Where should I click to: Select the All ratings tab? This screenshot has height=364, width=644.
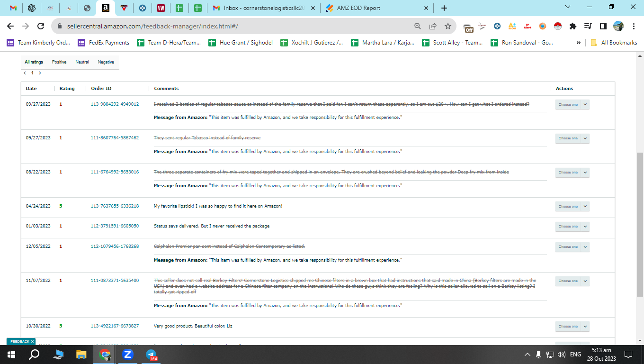tap(34, 62)
